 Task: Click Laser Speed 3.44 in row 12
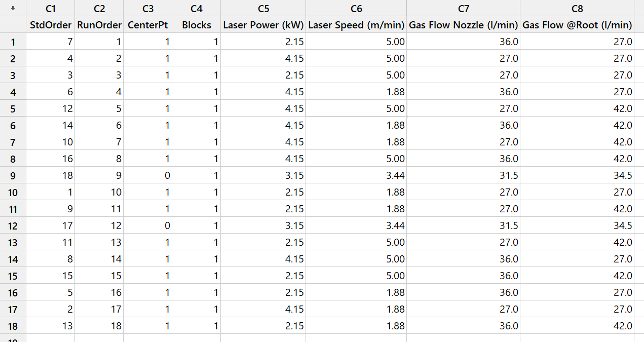356,225
